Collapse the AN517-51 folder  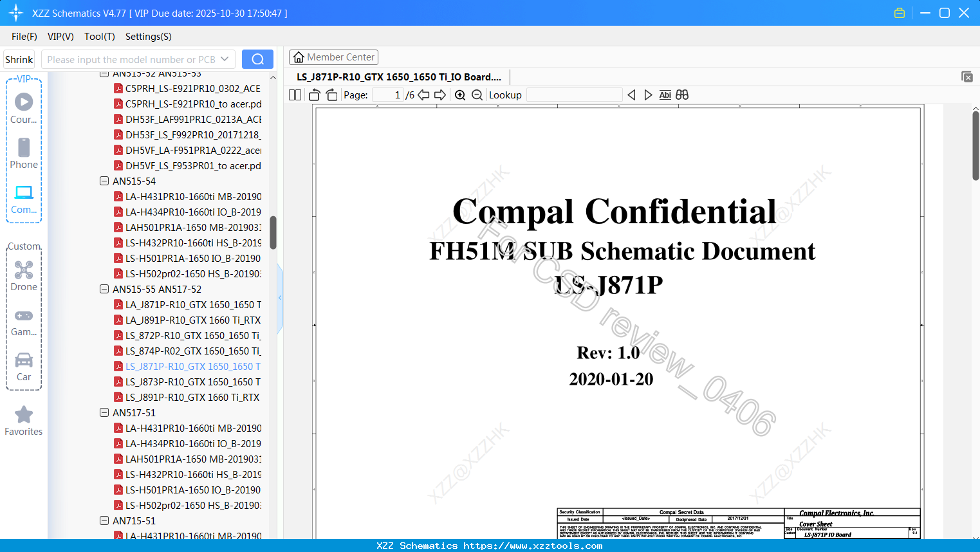pyautogui.click(x=104, y=413)
